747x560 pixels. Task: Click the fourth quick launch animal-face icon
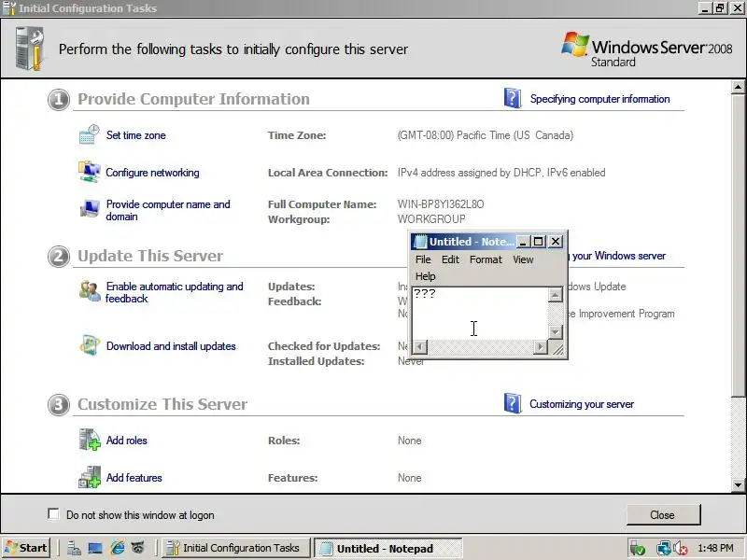click(x=137, y=548)
